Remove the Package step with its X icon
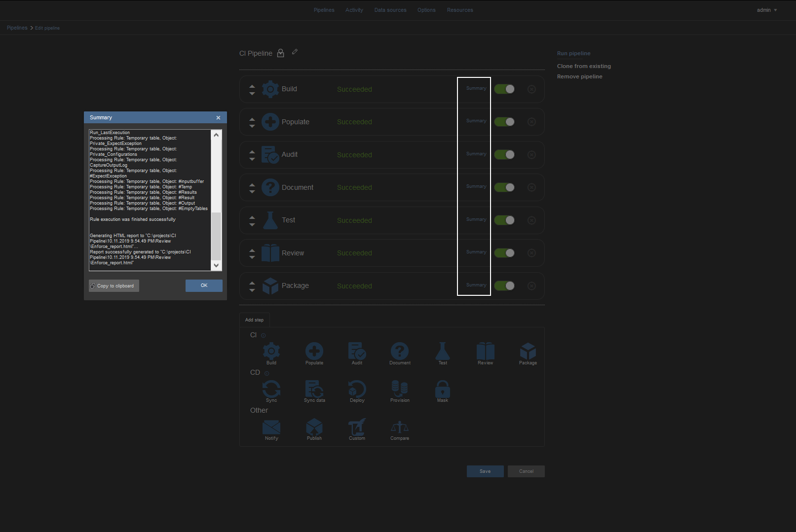 (x=531, y=286)
